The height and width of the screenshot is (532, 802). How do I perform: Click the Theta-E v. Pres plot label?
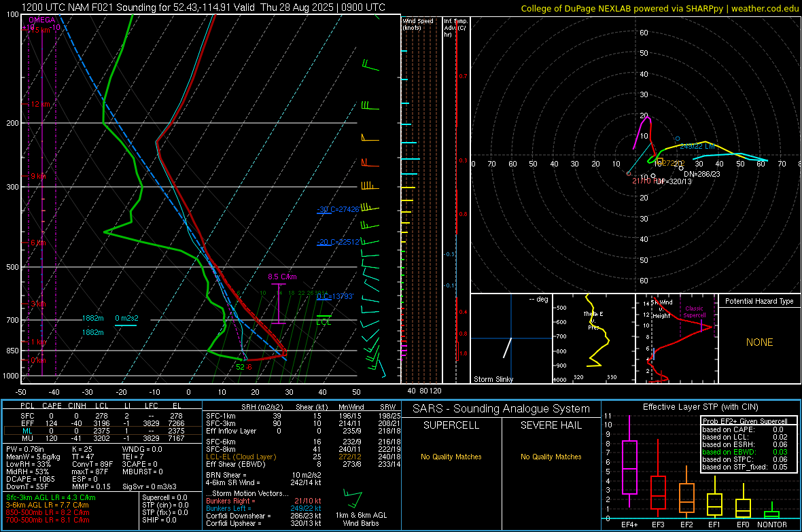point(593,320)
